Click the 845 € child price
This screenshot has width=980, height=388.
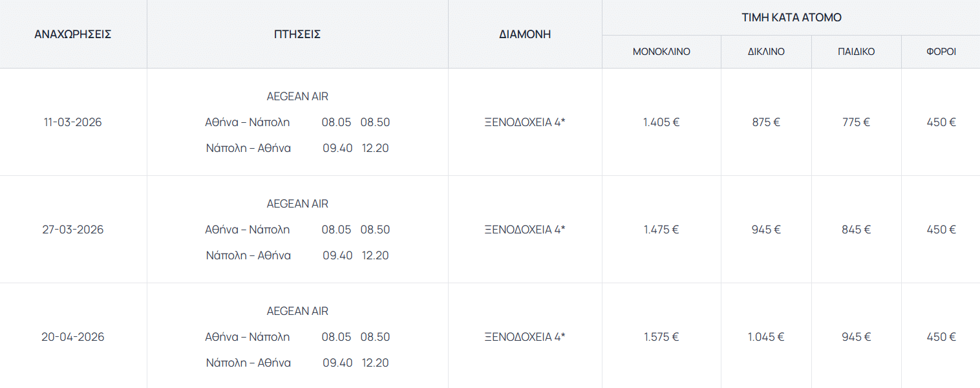coord(856,230)
